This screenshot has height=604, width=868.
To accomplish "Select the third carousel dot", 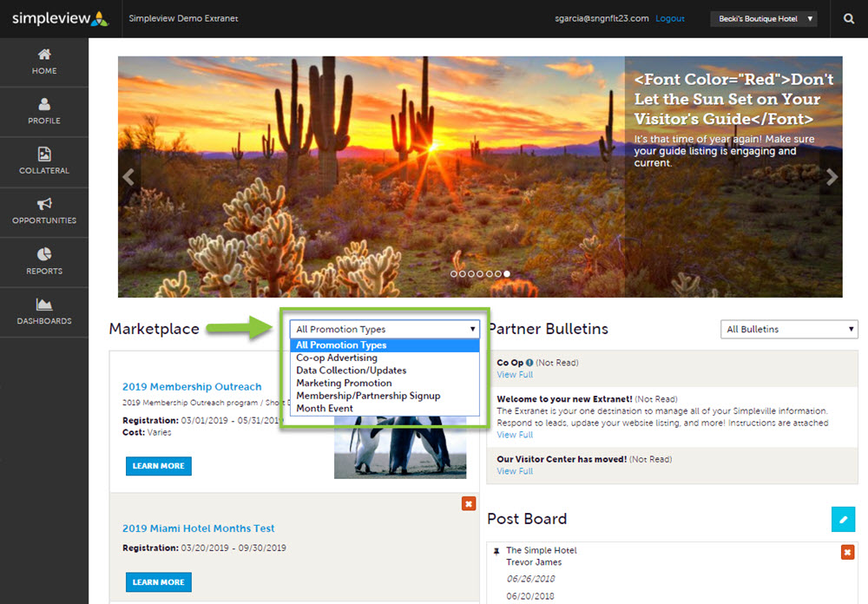I will click(x=471, y=273).
